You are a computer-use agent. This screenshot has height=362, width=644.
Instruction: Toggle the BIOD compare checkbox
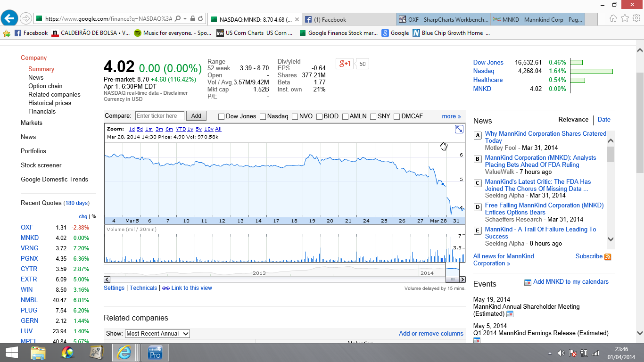319,116
